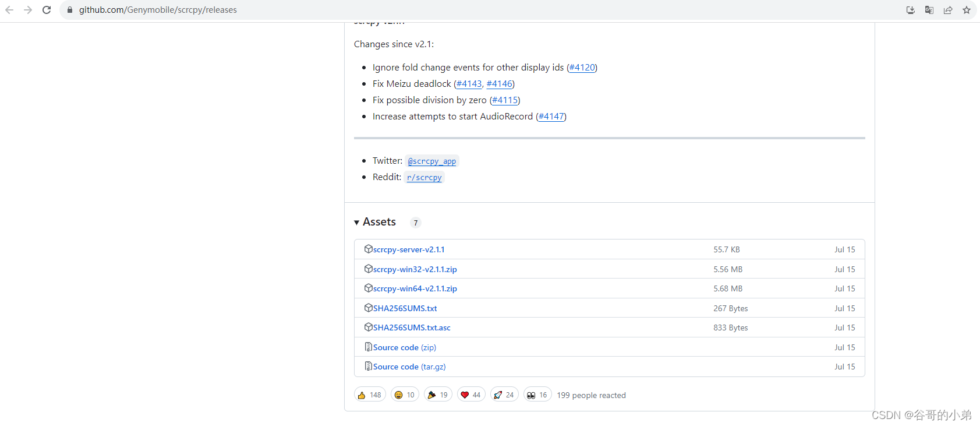Click Jul 15 date in Source code (tar.gz) row
The image size is (980, 426).
pyautogui.click(x=845, y=367)
